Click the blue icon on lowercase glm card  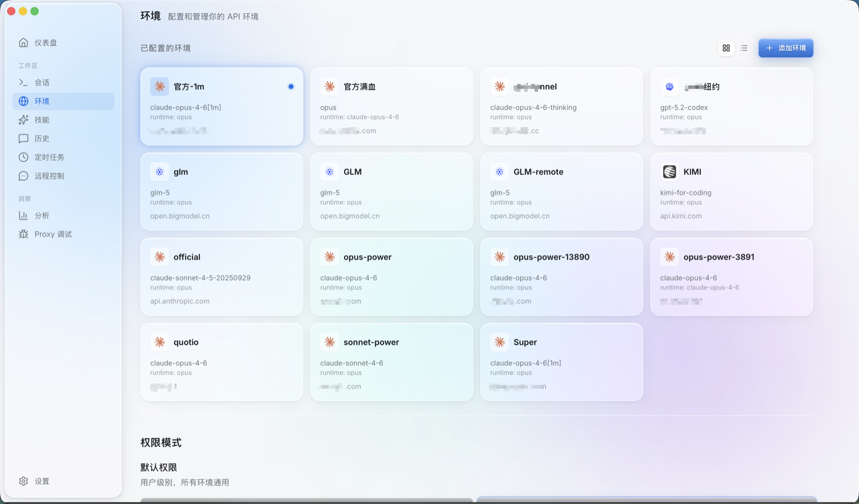coord(159,172)
